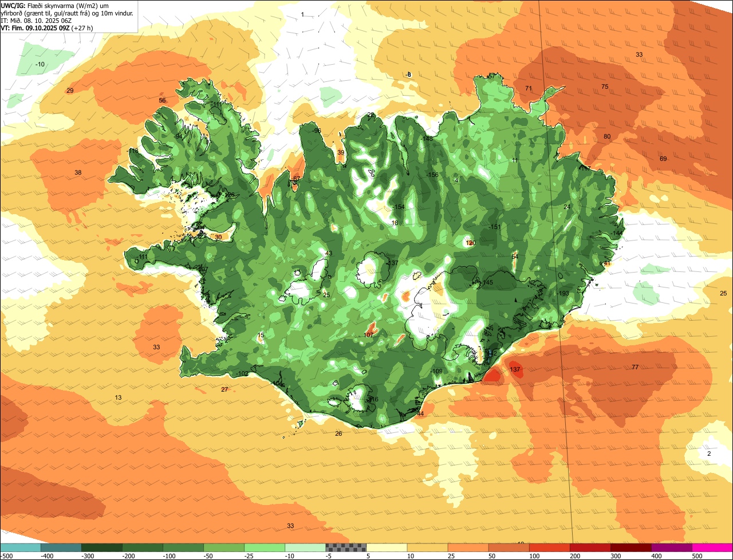Pick the green legend swatch between -100 and -50

pyautogui.click(x=183, y=547)
